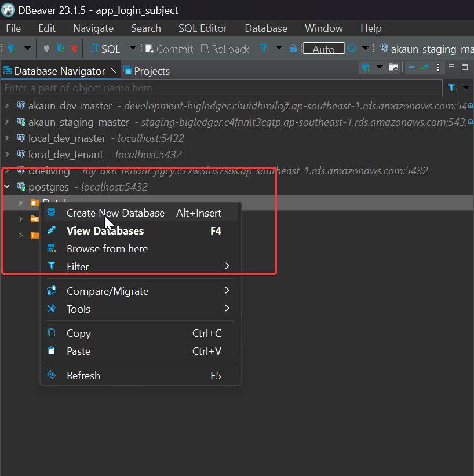The width and height of the screenshot is (474, 476).
Task: Click the postgres connection elephant icon
Action: (x=21, y=186)
